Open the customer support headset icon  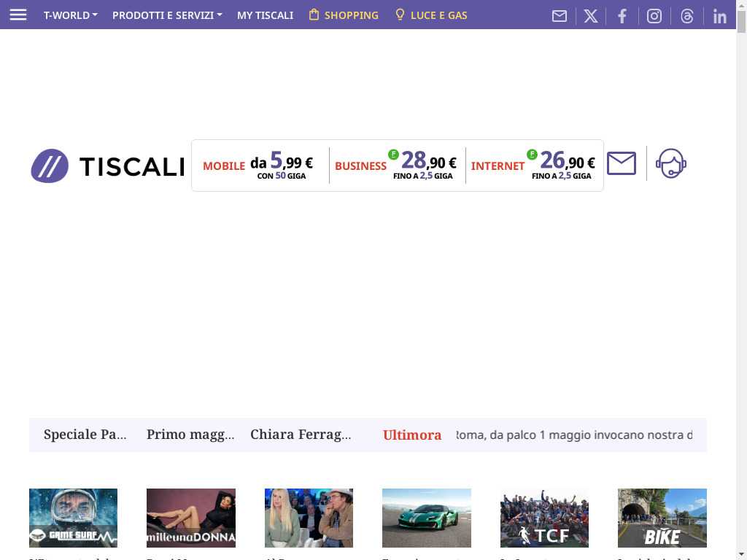pos(671,163)
